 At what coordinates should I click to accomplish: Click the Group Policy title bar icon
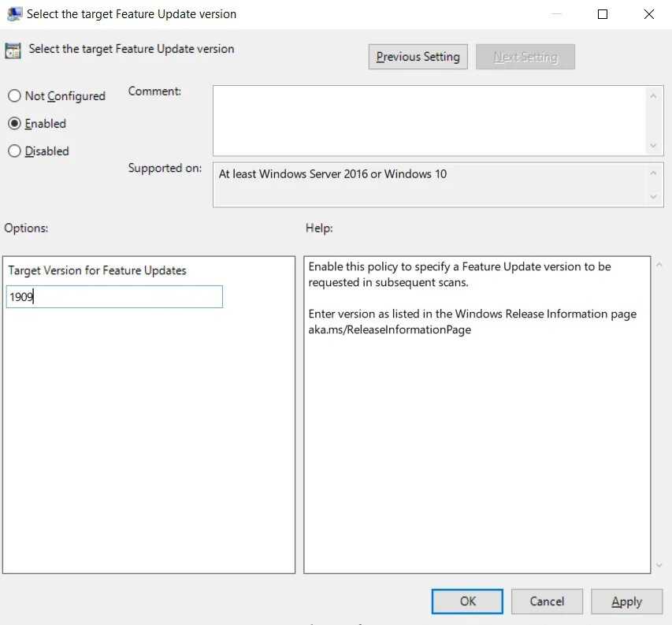click(14, 13)
